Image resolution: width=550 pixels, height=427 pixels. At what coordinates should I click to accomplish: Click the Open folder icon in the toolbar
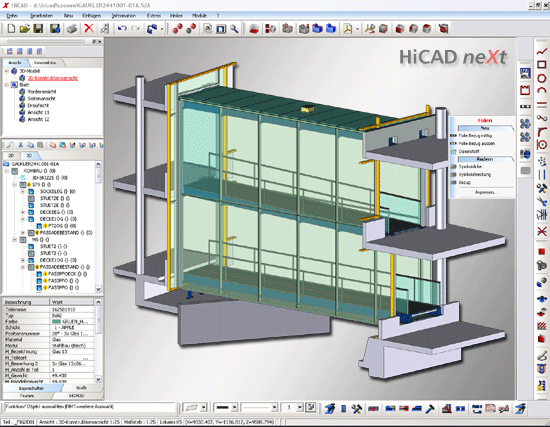25,28
